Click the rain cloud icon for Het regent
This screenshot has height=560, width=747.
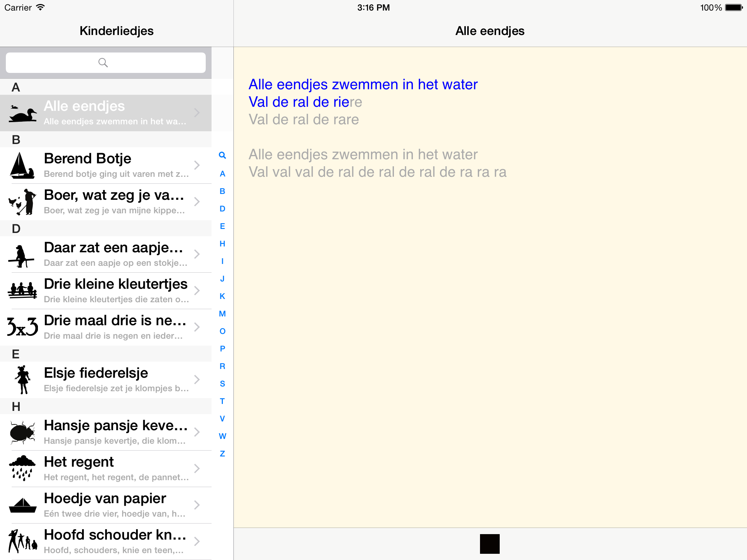tap(23, 468)
